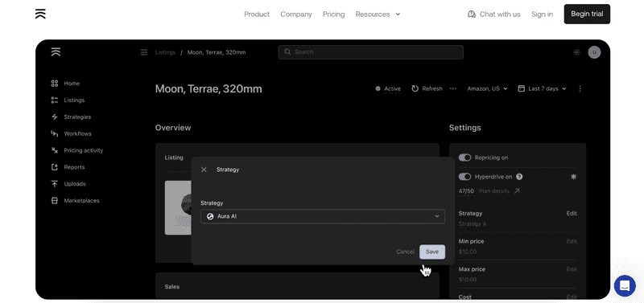
Task: Close the Strategy dialog with X
Action: coord(204,170)
